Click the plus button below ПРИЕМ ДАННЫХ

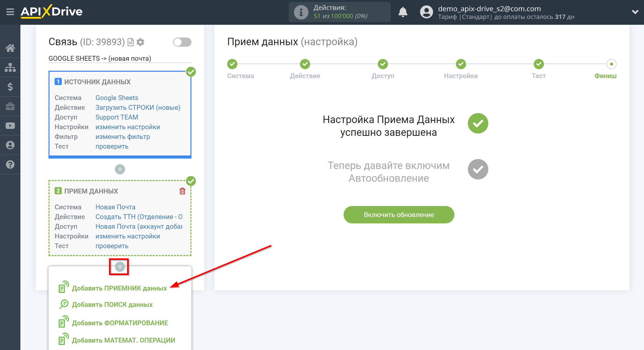120,267
